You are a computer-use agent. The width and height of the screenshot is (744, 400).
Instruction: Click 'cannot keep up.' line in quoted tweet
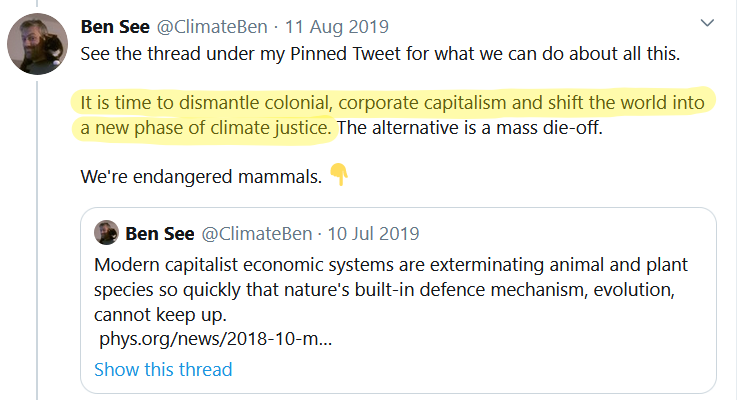(x=160, y=315)
